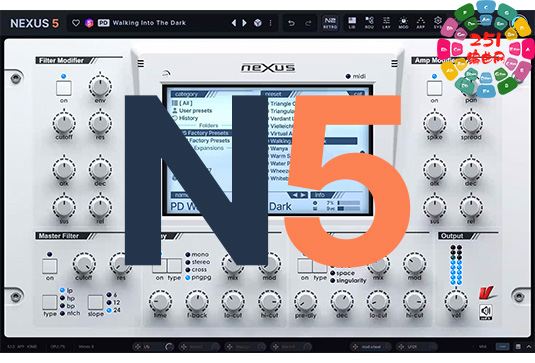
Task: Go to the next preset arrow
Action: (x=244, y=23)
